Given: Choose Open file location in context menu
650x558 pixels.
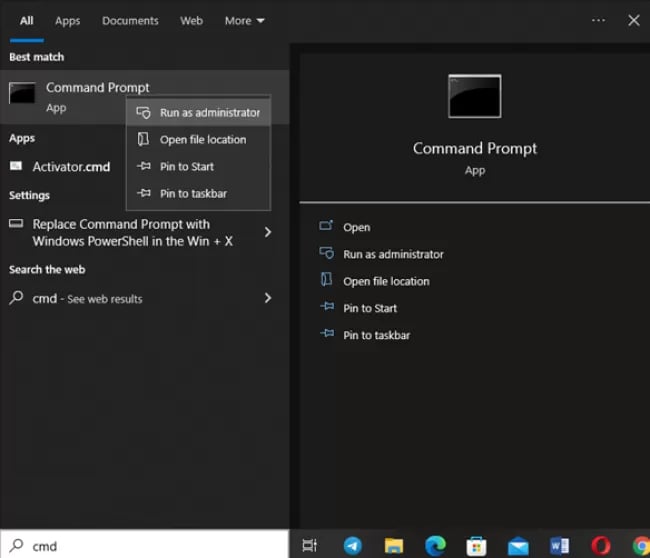Looking at the screenshot, I should (198, 140).
